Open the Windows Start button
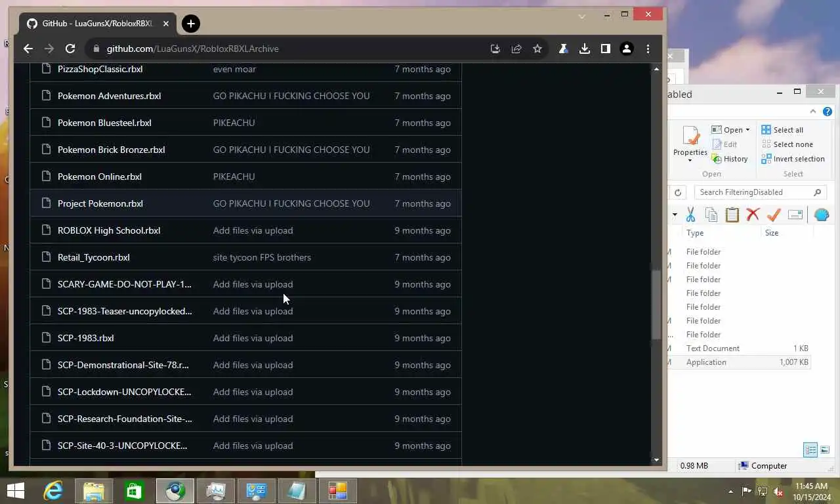Image resolution: width=840 pixels, height=504 pixels. tap(15, 491)
